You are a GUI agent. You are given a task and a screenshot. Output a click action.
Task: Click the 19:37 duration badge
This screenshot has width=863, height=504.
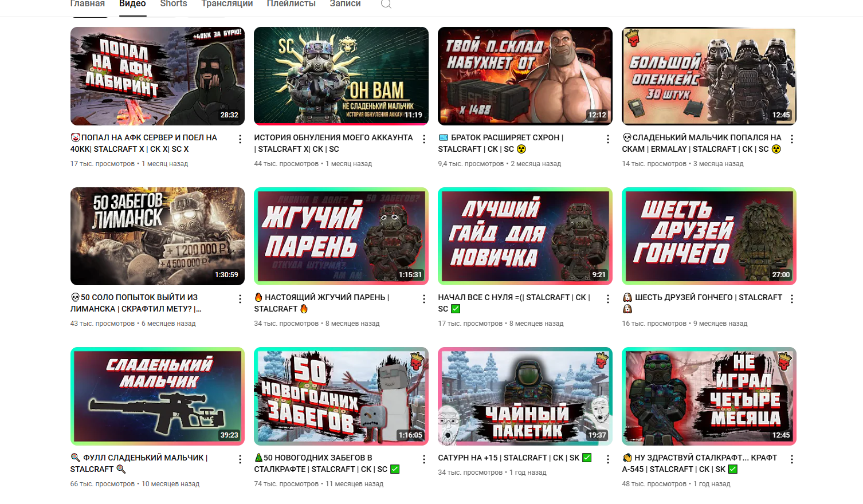pyautogui.click(x=597, y=435)
